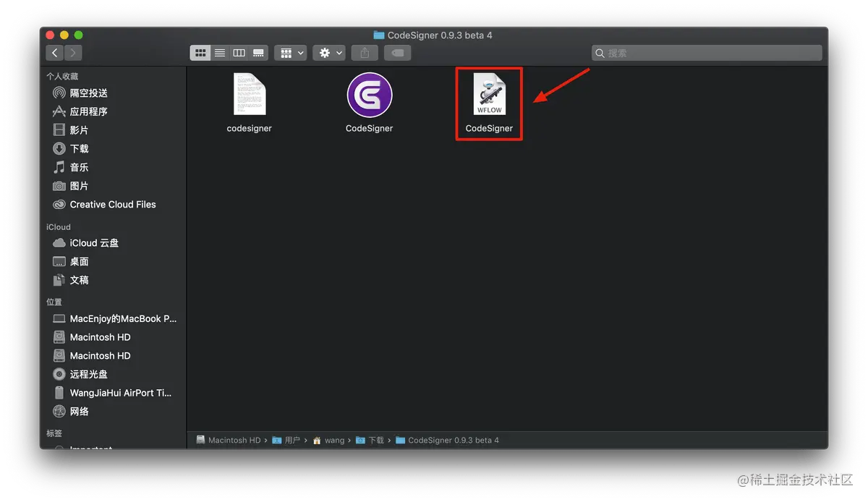868x502 pixels.
Task: Select the codesigner text document file icon
Action: pos(250,93)
